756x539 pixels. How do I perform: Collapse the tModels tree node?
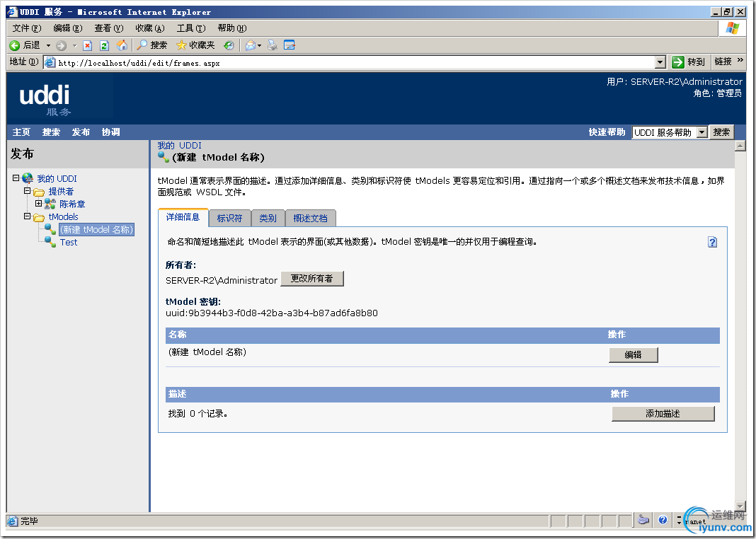tap(27, 216)
